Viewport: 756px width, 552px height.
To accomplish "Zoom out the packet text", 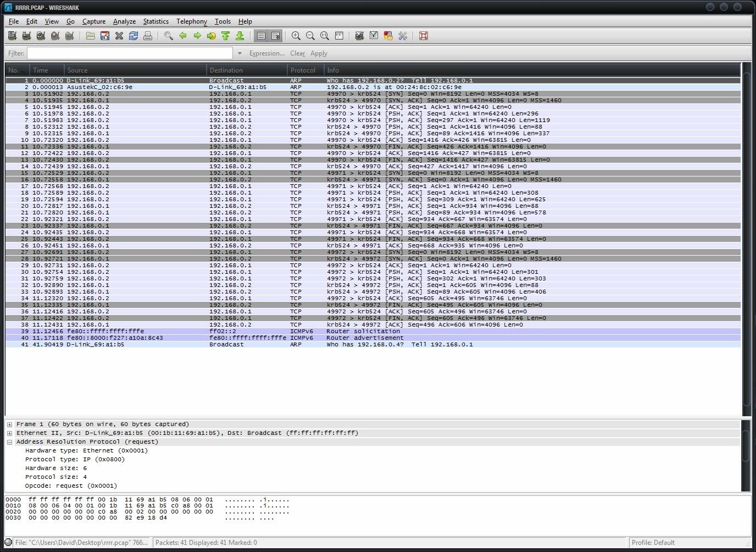I will click(310, 36).
